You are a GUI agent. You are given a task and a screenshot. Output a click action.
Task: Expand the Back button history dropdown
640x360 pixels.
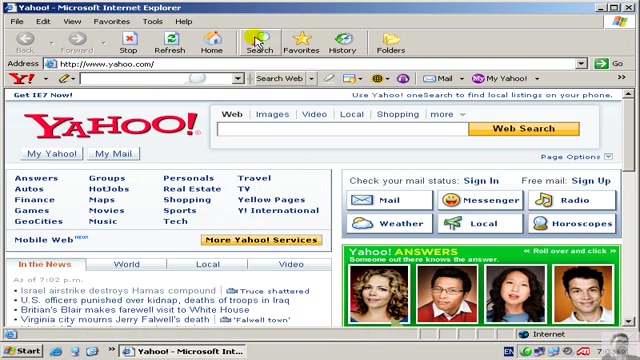click(51, 42)
